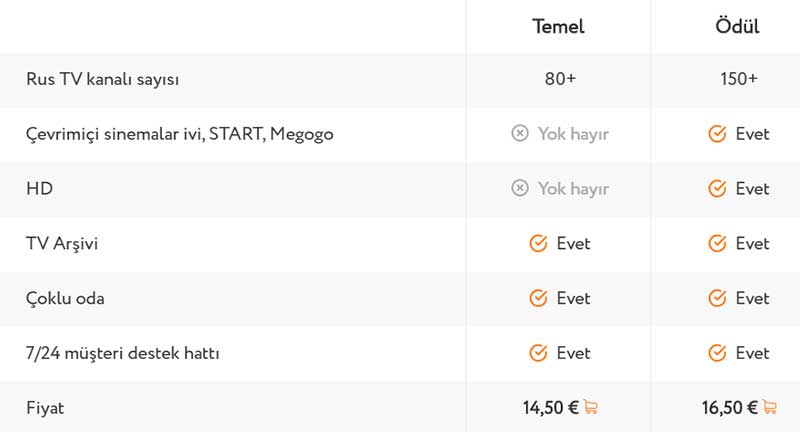Click the 16,50 € Ödül price
This screenshot has height=432, width=800.
click(730, 408)
